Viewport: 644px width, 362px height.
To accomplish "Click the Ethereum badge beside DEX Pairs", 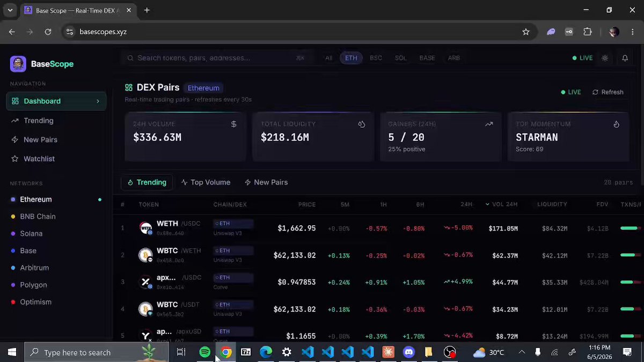I will click(x=203, y=88).
